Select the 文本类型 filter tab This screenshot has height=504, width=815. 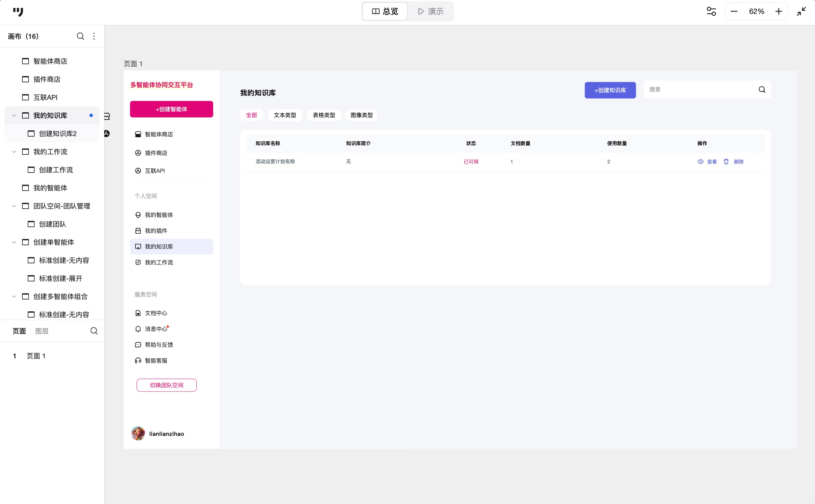(x=285, y=115)
